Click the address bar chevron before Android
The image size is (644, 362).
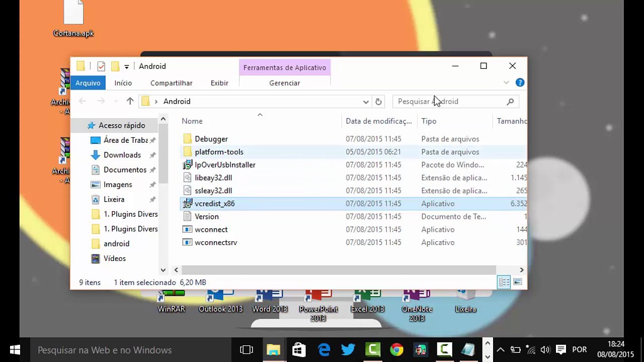(156, 102)
